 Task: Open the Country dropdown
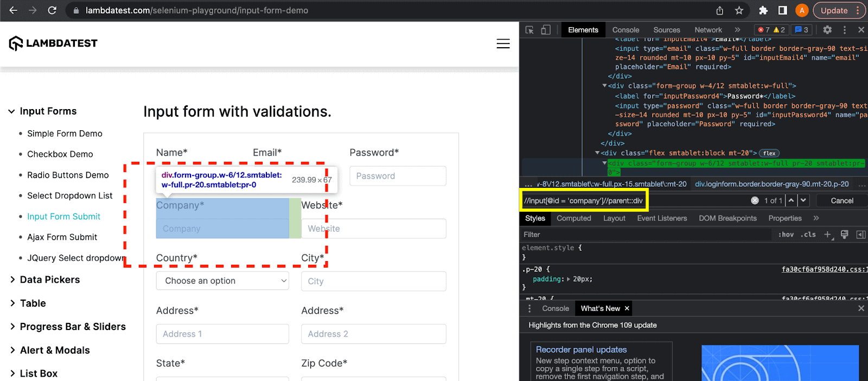222,281
